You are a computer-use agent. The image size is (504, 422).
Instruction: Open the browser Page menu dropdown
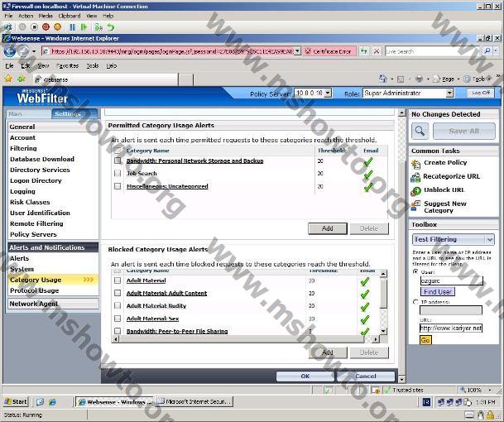click(x=458, y=79)
